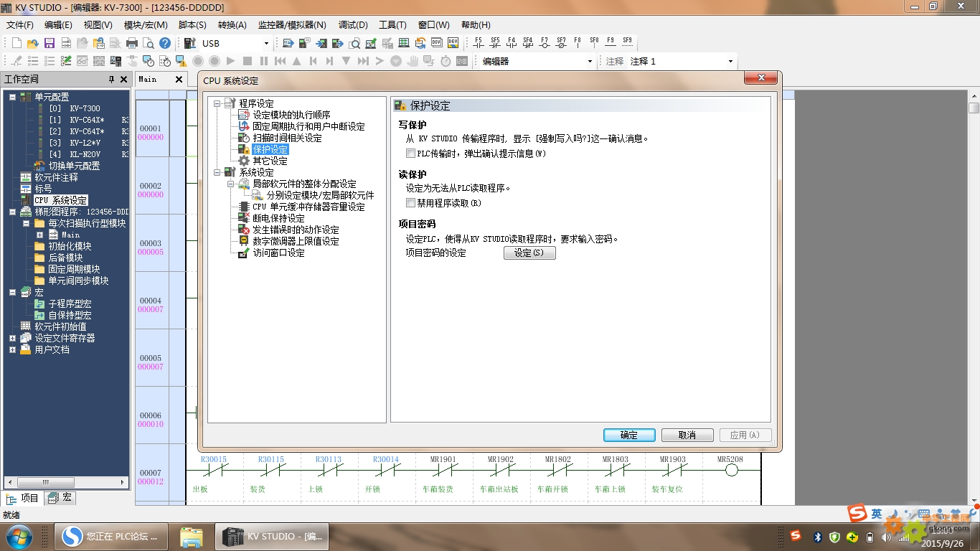Expand 用户文档 tree node

tap(12, 349)
